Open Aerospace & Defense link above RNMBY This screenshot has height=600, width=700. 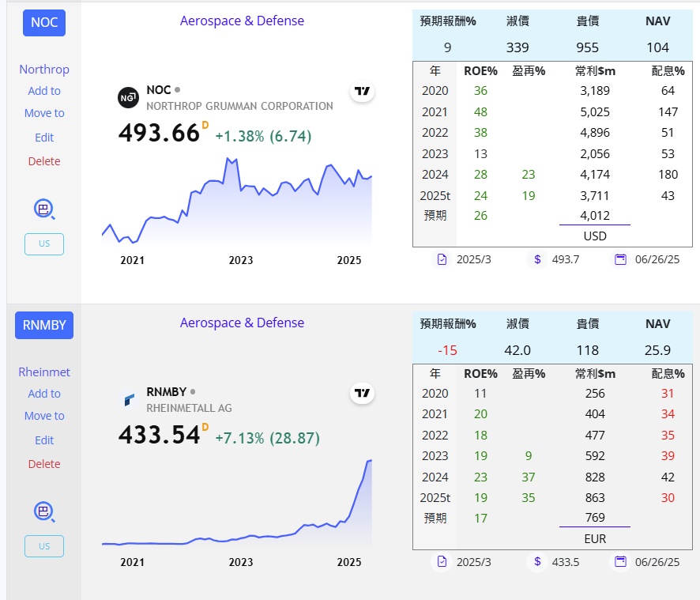coord(242,323)
